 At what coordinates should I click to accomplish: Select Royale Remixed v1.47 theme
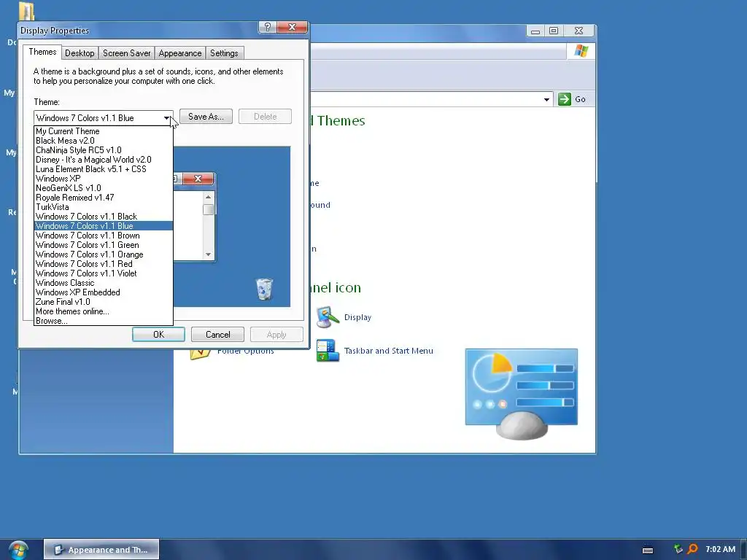point(104,198)
